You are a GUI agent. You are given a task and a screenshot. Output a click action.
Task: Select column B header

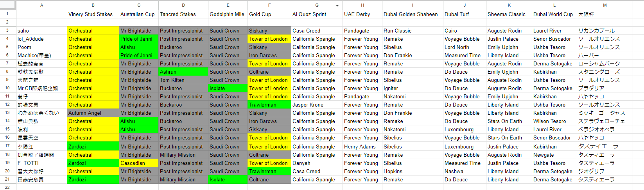[93, 5]
